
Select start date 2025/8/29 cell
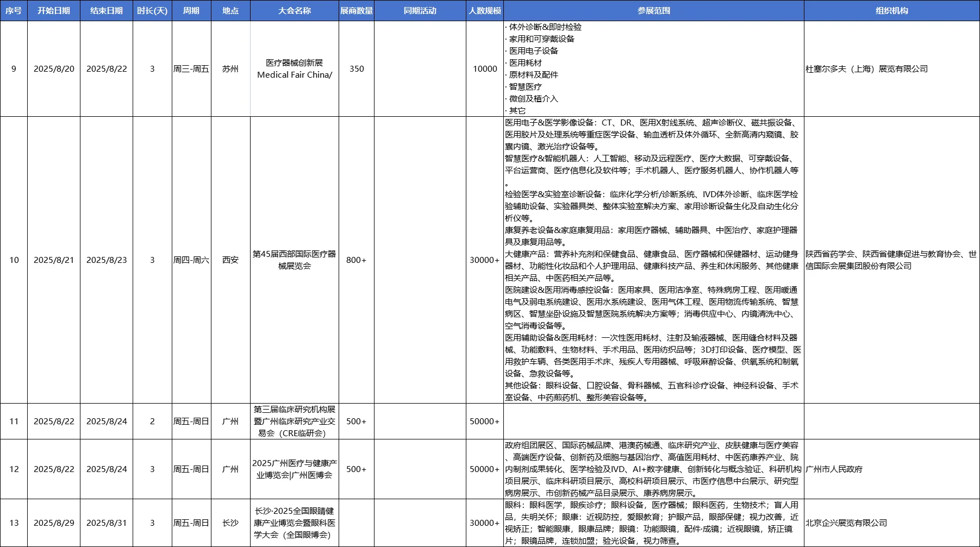tap(54, 523)
